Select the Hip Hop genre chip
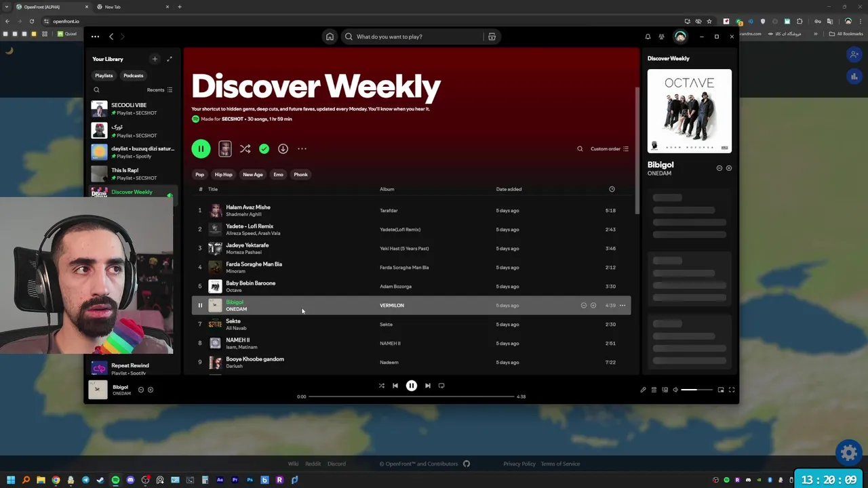The width and height of the screenshot is (868, 488). click(x=223, y=175)
